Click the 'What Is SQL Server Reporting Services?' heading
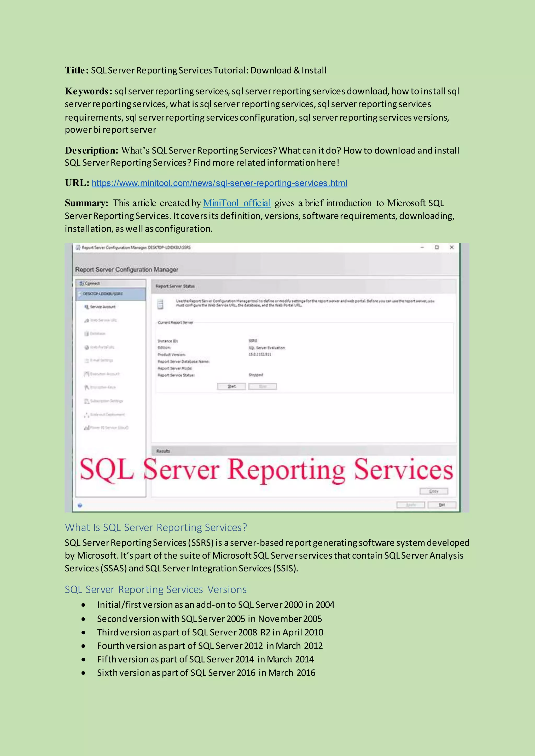The width and height of the screenshot is (535, 756). point(156,528)
